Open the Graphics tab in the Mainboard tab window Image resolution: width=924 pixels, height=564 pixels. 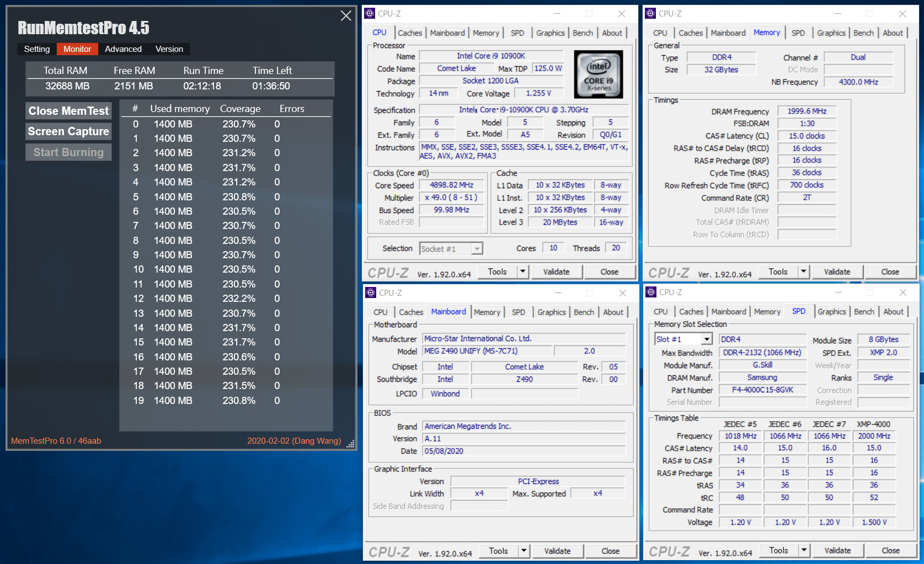(x=552, y=312)
